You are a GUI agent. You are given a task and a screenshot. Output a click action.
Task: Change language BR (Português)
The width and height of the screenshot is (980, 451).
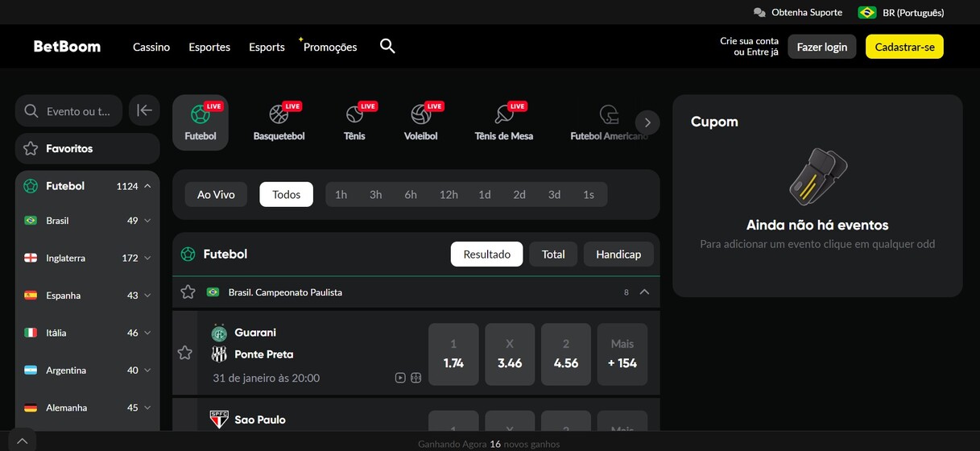tap(901, 12)
